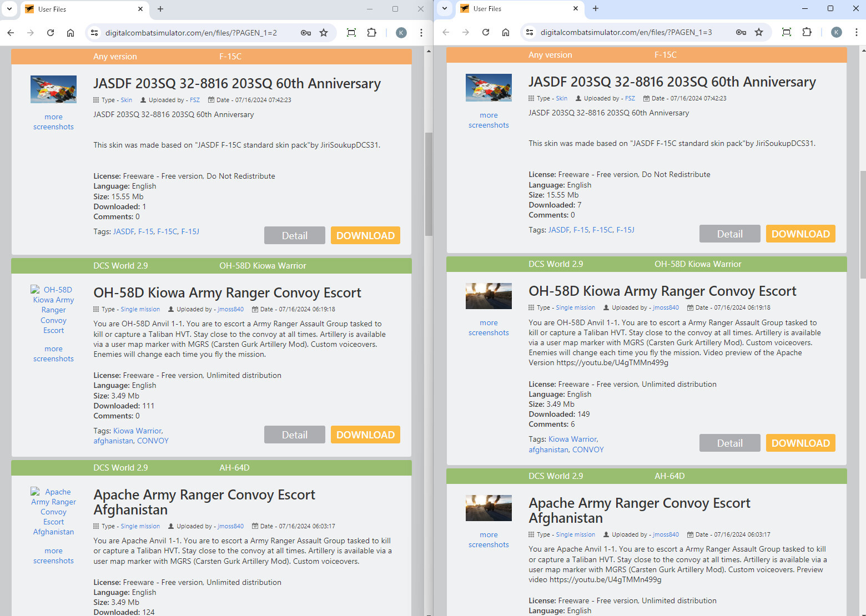
Task: Click more screenshots under OH-58D thumbnail in right window
Action: (x=489, y=327)
